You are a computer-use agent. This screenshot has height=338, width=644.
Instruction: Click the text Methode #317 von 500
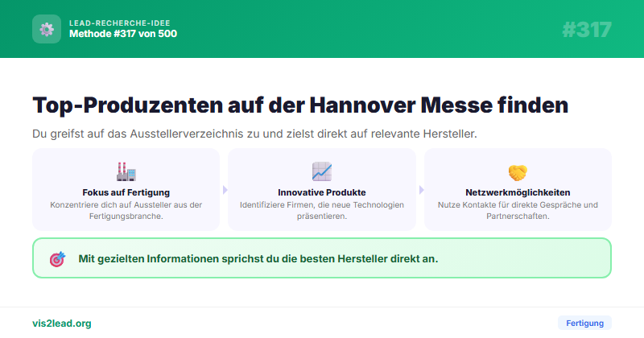[x=123, y=34]
